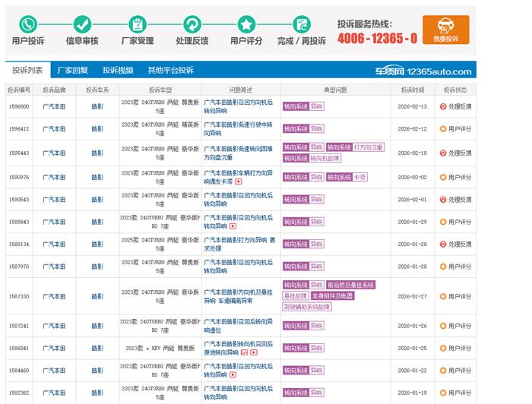Select the 投诉列表 tab
This screenshot has width=532, height=404.
pyautogui.click(x=27, y=70)
